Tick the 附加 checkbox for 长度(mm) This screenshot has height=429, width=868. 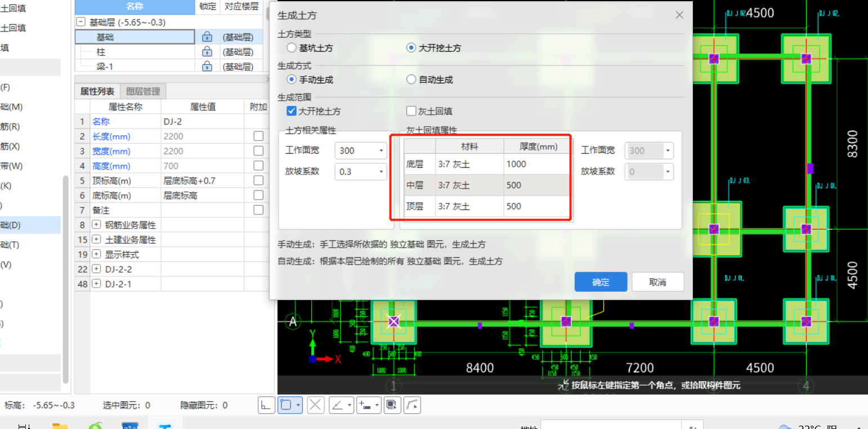pyautogui.click(x=258, y=136)
